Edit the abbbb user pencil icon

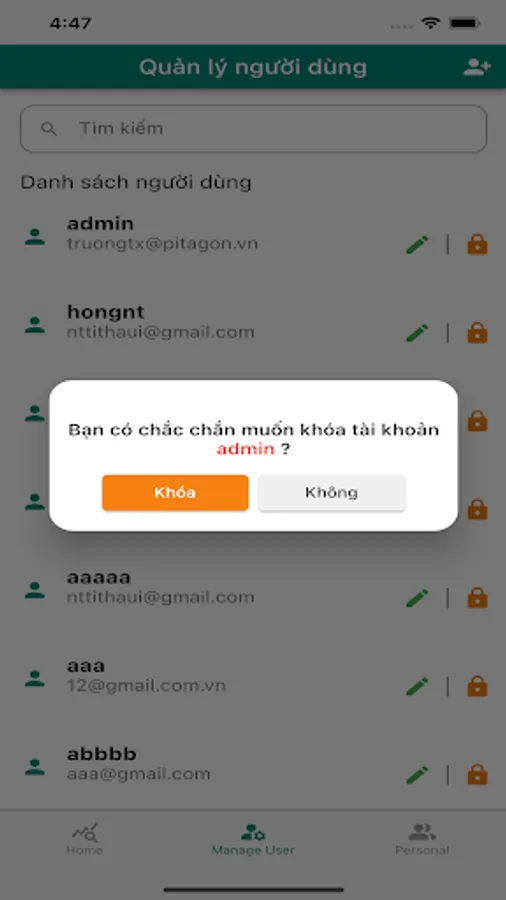(x=417, y=775)
